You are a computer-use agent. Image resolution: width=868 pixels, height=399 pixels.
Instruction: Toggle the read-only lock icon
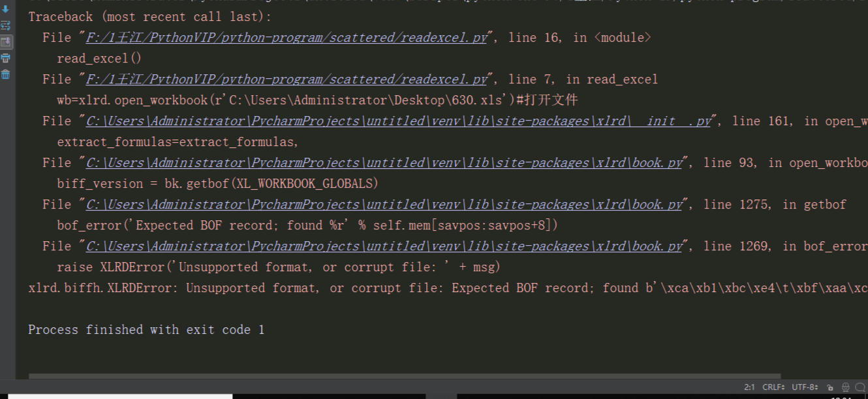click(830, 387)
